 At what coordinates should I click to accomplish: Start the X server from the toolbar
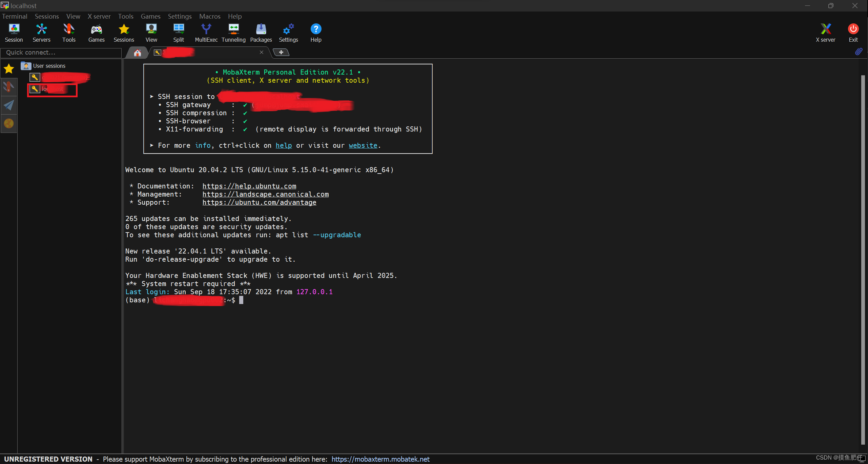[x=826, y=32]
